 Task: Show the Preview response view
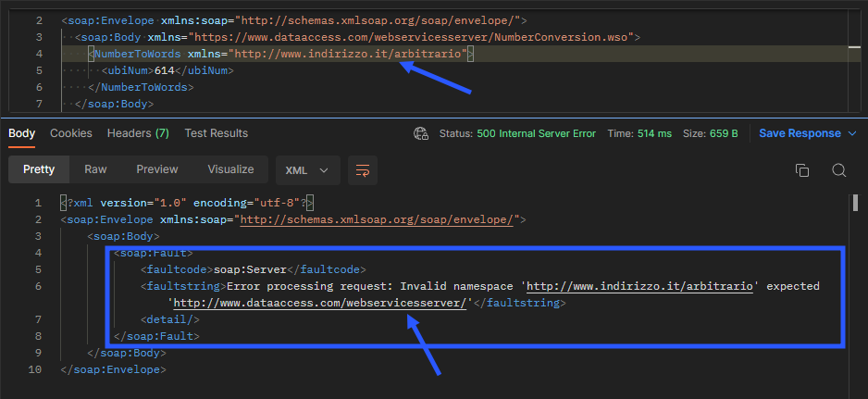(x=157, y=169)
